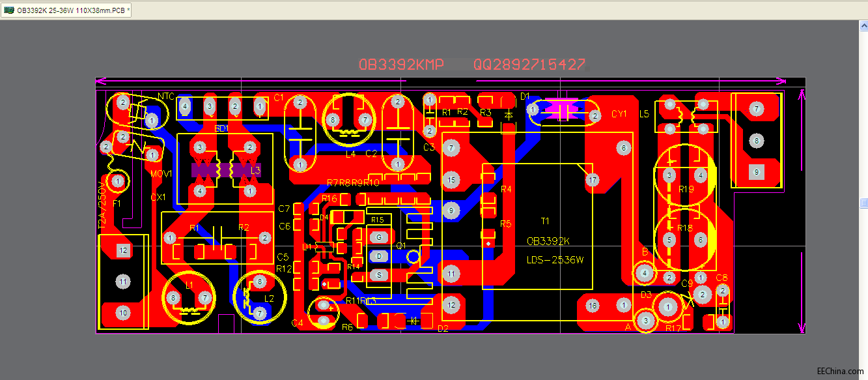Select the L1 inductor coil symbol

click(189, 310)
